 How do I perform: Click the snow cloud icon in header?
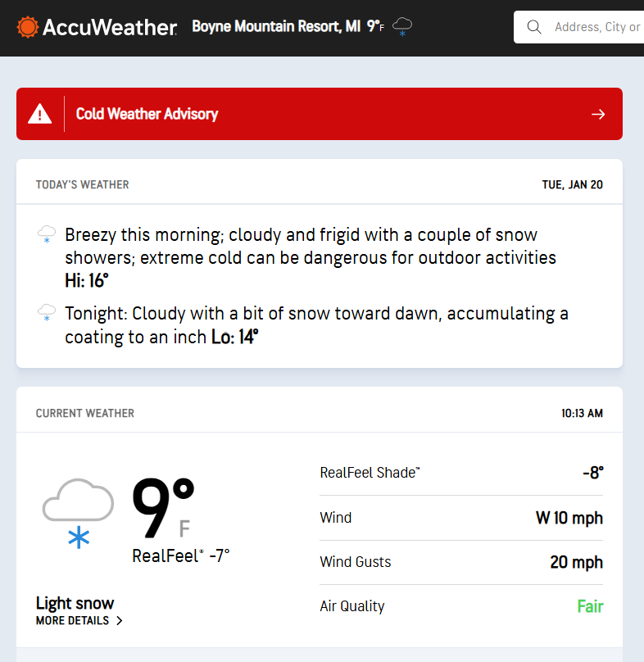[x=402, y=27]
